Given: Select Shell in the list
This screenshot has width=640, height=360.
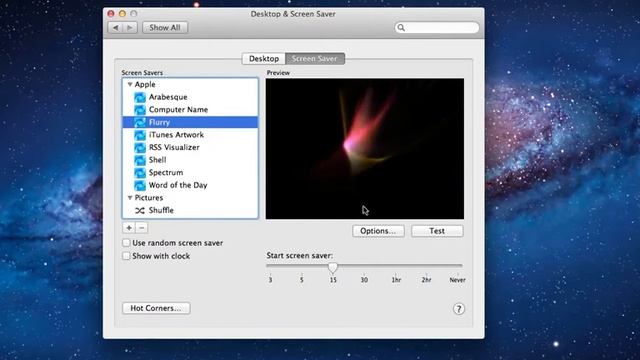Looking at the screenshot, I should pos(158,160).
